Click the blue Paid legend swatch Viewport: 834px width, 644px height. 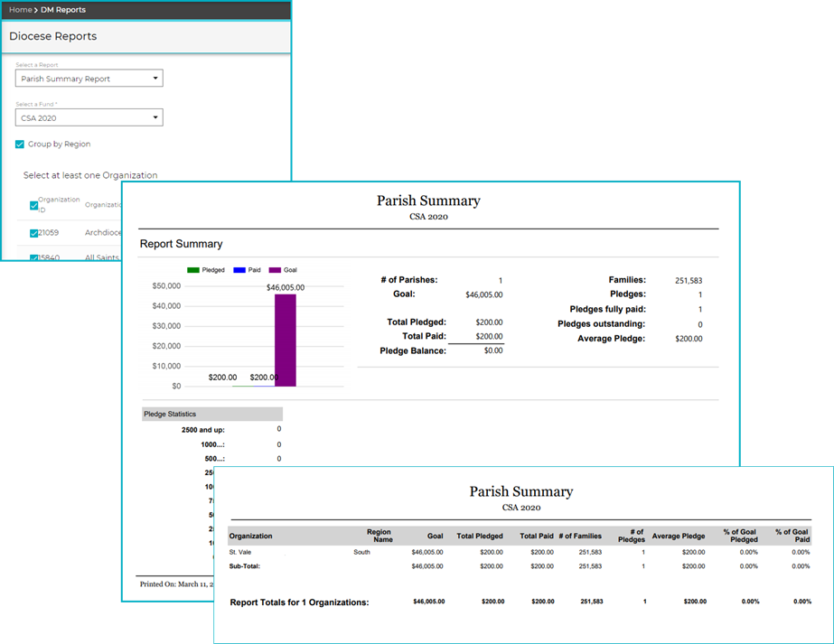tap(239, 270)
